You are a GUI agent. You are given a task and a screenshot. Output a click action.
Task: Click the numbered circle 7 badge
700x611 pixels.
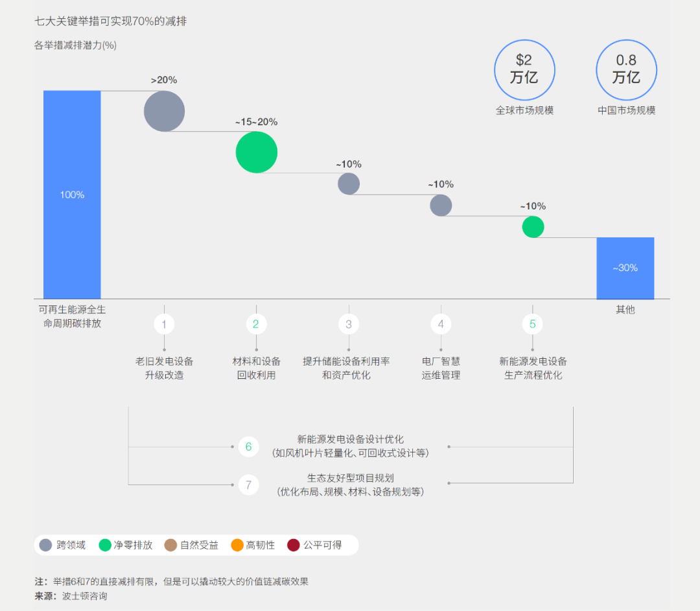pos(248,485)
